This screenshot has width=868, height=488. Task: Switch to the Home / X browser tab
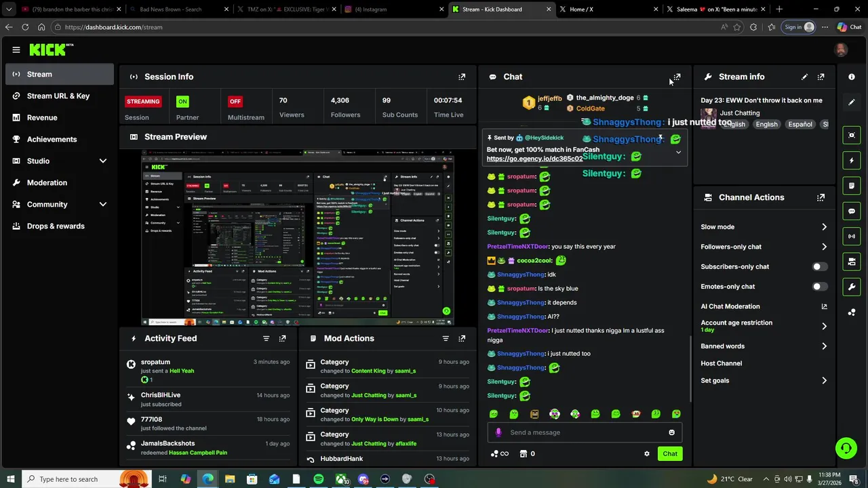pos(608,9)
